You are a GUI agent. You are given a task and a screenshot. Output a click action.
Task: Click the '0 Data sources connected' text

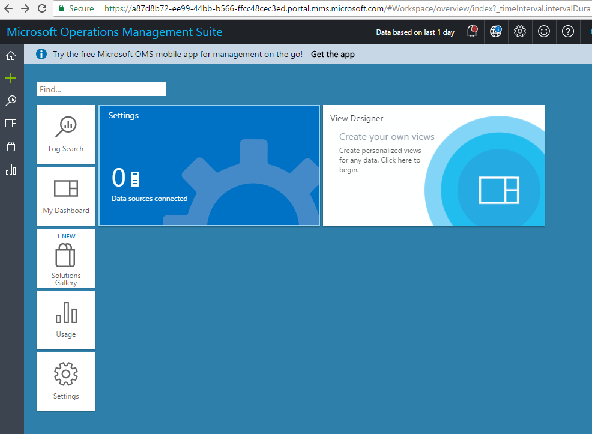pos(149,185)
